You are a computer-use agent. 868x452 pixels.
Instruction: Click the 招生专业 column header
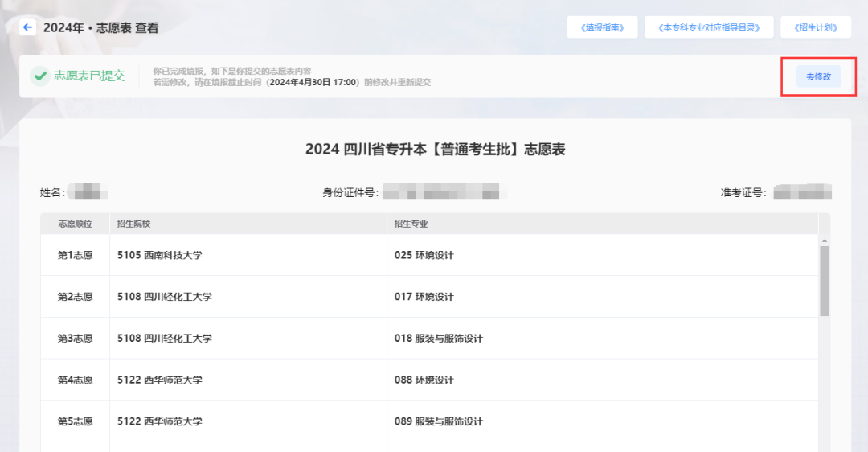coord(411,224)
